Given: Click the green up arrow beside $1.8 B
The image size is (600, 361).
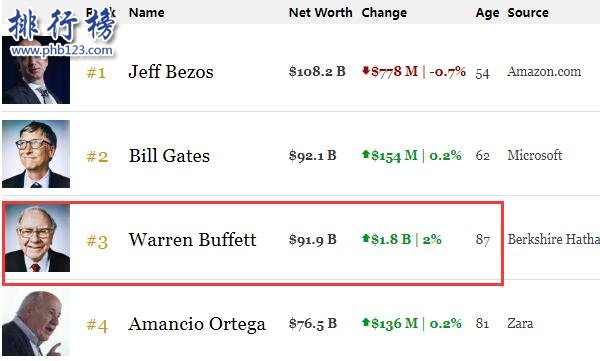Looking at the screenshot, I should click(365, 238).
